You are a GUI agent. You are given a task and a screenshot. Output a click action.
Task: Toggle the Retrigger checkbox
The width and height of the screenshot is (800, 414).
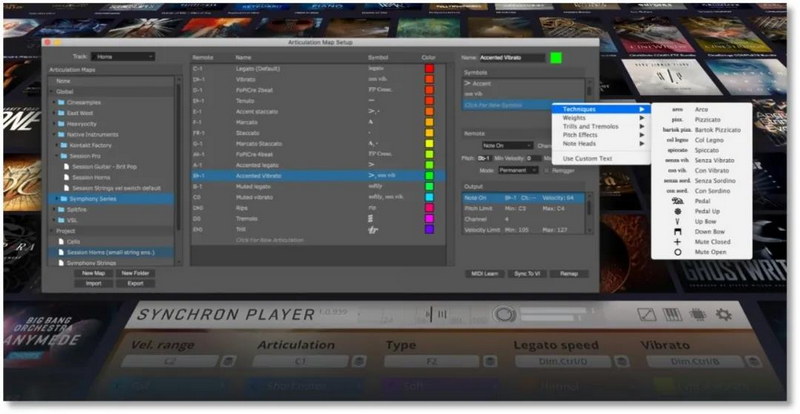point(547,171)
